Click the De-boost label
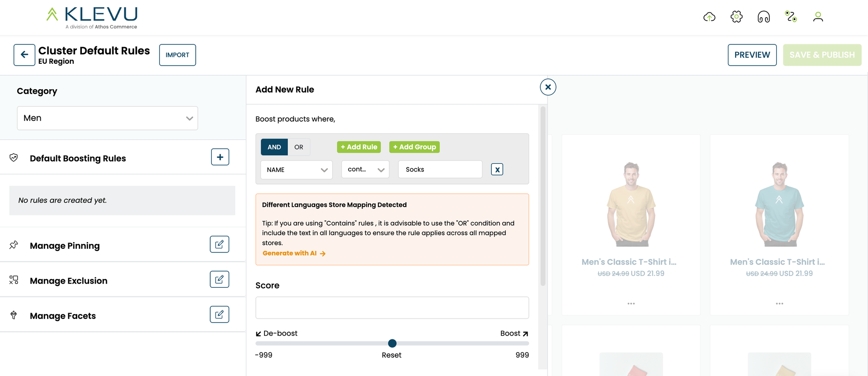The image size is (868, 376). pyautogui.click(x=276, y=333)
